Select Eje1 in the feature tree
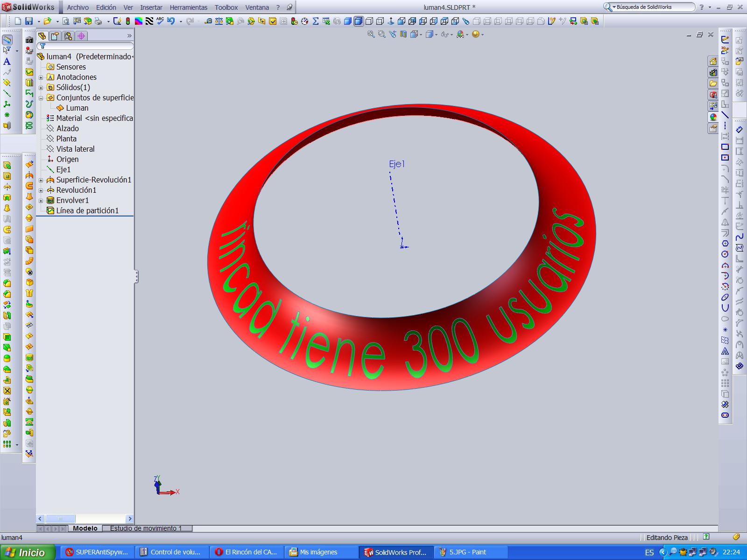747x560 pixels. [59, 169]
